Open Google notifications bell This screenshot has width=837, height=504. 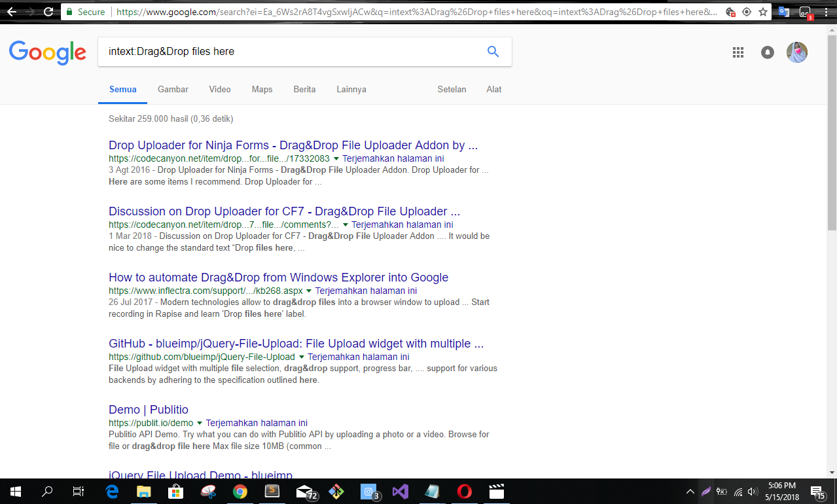(x=768, y=52)
